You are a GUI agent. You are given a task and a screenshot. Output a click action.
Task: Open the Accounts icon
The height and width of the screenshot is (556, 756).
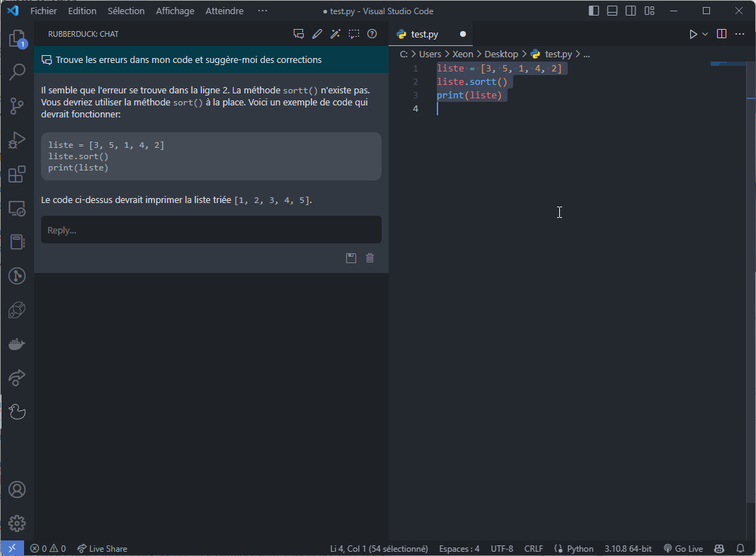point(18,490)
